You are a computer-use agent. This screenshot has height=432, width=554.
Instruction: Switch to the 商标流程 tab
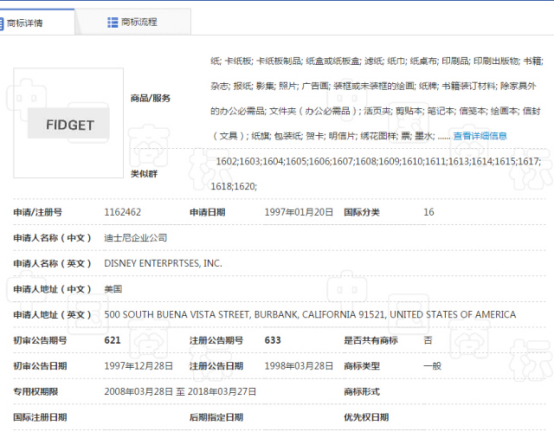coord(133,22)
